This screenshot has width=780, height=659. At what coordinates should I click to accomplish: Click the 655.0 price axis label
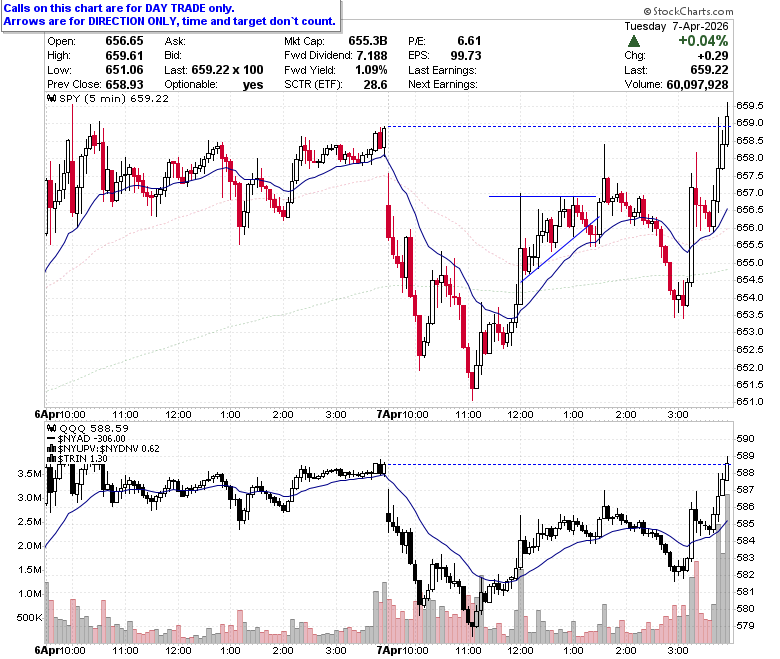[750, 262]
